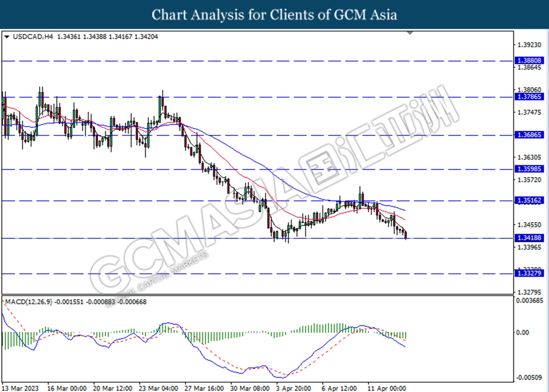Viewport: 549px width, 392px height.
Task: Click the 13 Mar 2023 date label
Action: [x=20, y=388]
